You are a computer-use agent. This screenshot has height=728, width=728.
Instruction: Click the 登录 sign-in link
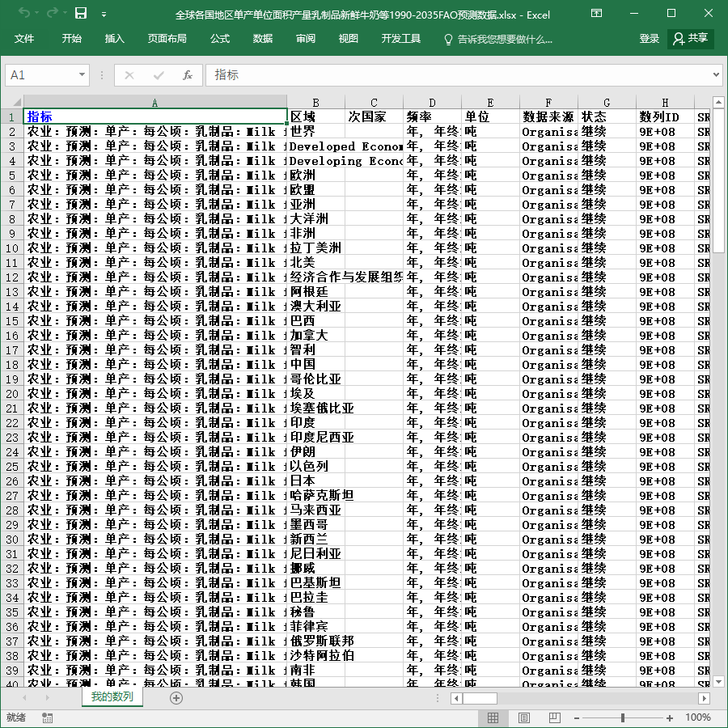[649, 39]
